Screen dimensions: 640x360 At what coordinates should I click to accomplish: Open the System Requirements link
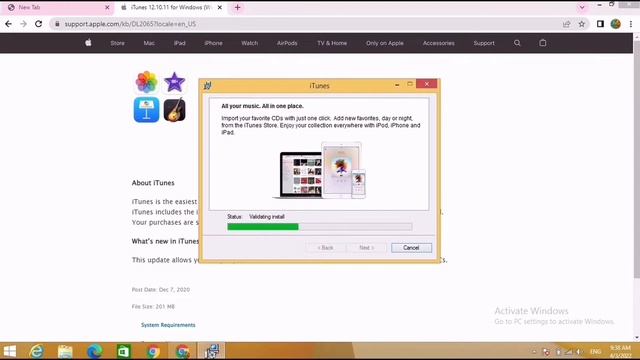(x=168, y=325)
